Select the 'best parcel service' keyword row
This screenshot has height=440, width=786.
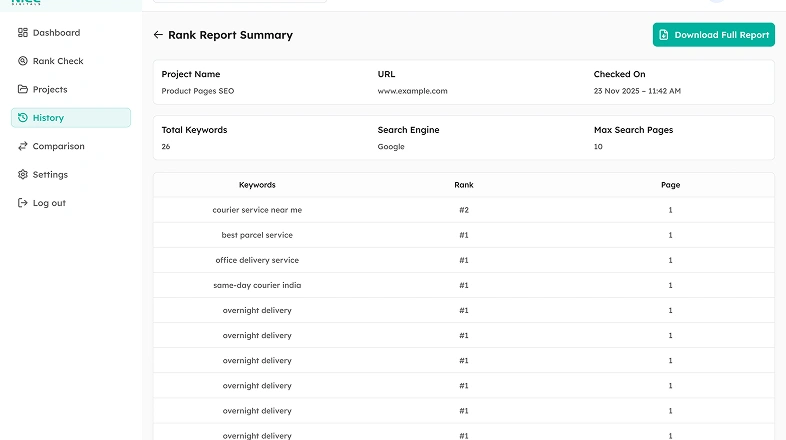click(257, 235)
